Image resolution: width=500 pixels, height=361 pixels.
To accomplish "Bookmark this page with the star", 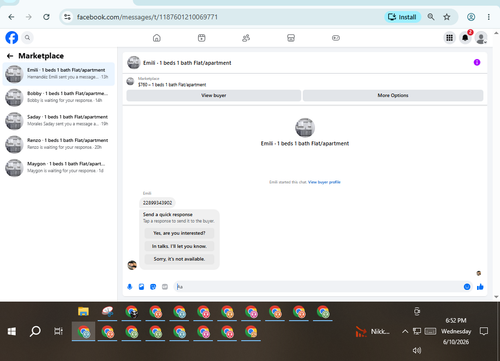I will pos(447,17).
